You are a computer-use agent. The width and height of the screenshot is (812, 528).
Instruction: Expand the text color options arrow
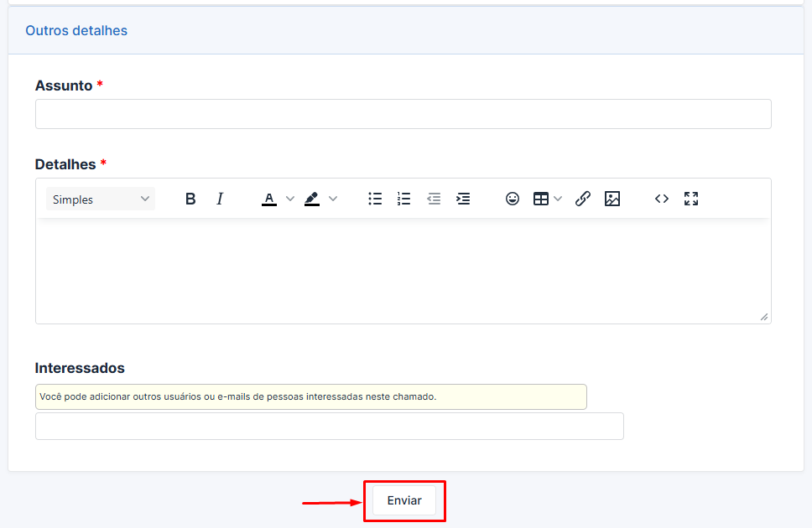(x=290, y=199)
